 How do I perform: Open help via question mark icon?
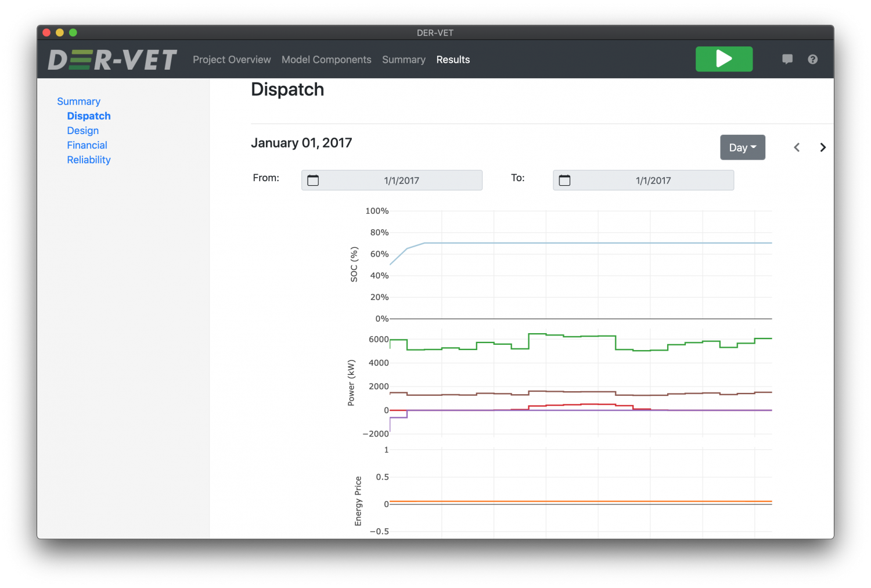pos(812,59)
